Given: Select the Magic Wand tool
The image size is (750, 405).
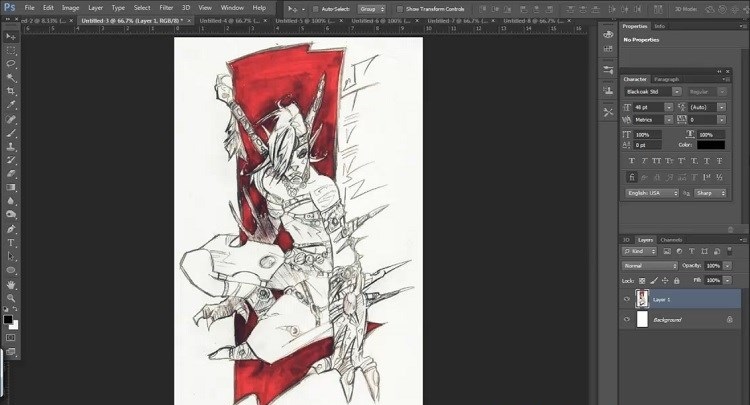Looking at the screenshot, I should (11, 77).
